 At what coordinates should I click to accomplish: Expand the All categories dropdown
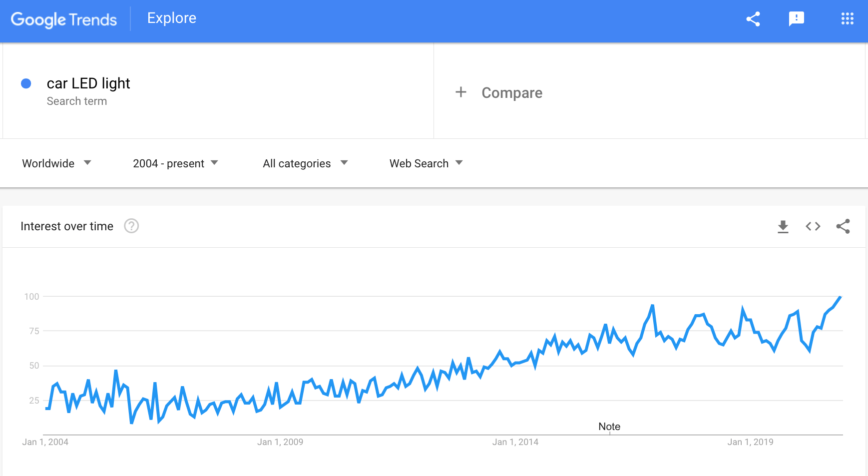(305, 163)
